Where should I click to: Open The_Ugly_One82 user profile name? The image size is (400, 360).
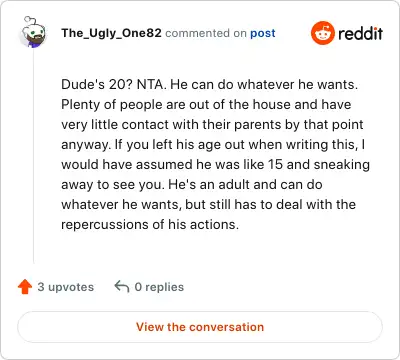(x=111, y=33)
